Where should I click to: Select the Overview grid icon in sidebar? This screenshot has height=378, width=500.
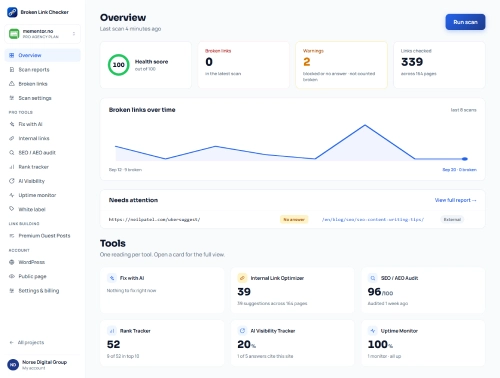tap(12, 55)
